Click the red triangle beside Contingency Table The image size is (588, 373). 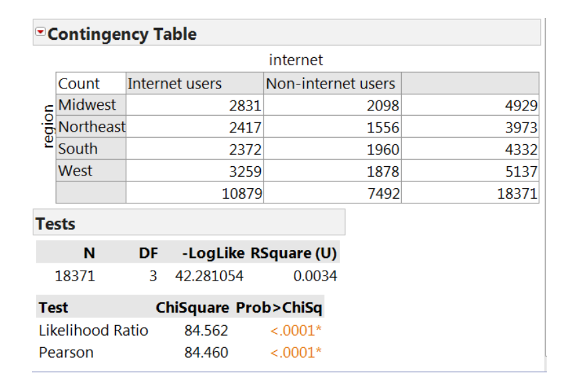(40, 32)
